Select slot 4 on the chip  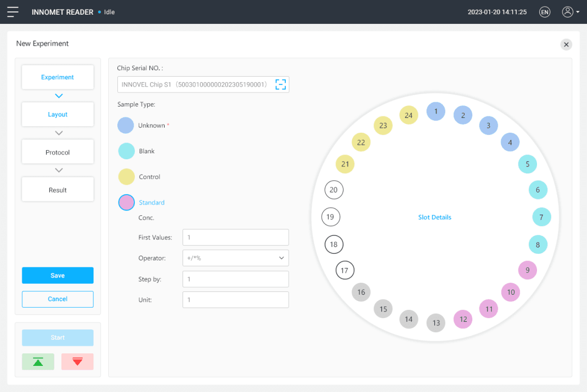pyautogui.click(x=510, y=142)
